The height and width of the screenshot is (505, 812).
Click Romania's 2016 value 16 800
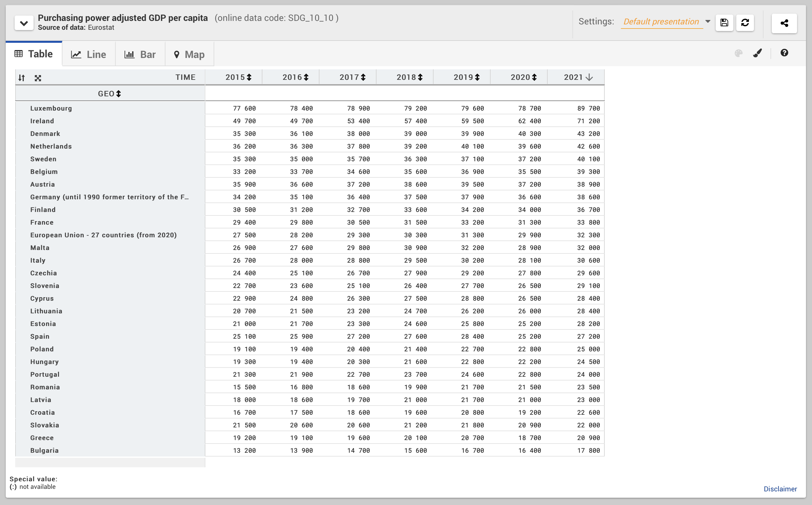point(302,387)
